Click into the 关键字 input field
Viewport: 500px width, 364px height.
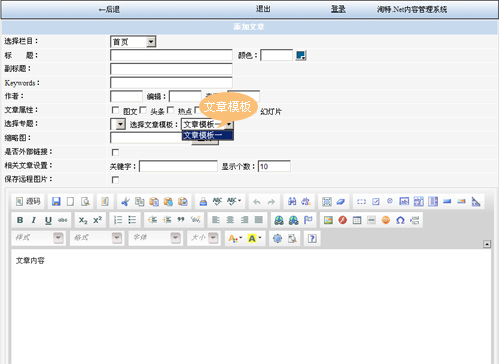[x=178, y=166]
